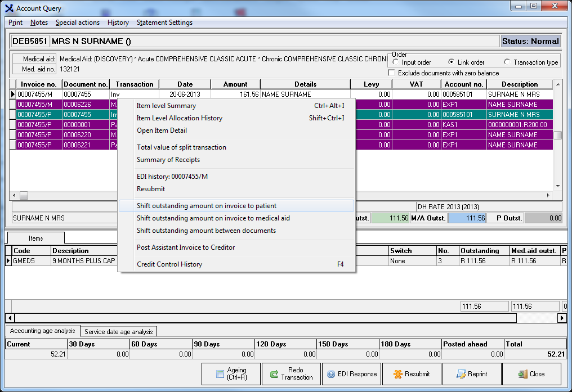
Task: Open the Special actions menu
Action: coord(77,22)
